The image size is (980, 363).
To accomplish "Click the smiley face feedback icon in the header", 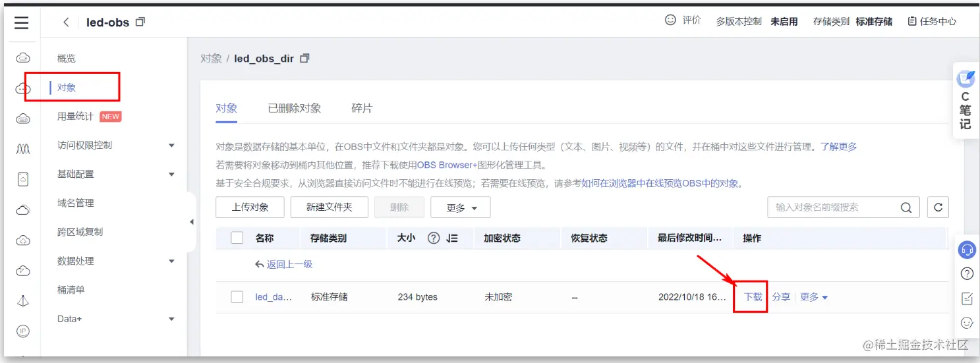I will click(x=671, y=20).
